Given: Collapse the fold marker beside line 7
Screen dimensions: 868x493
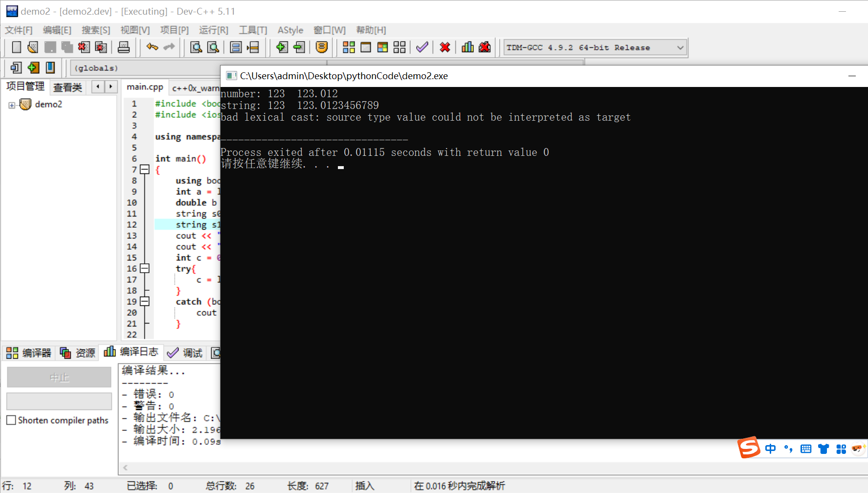Looking at the screenshot, I should (144, 170).
